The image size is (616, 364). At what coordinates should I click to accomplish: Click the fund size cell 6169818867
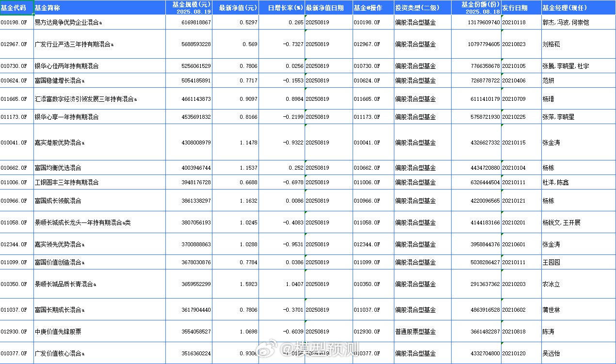click(190, 22)
